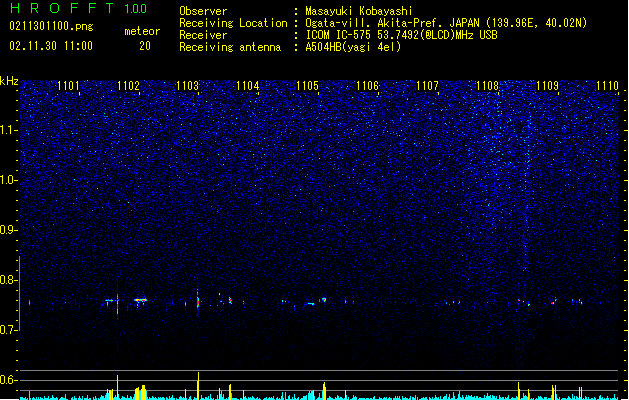Click the version number 1.00
Viewport: 629px width, 400px height.
(135, 9)
